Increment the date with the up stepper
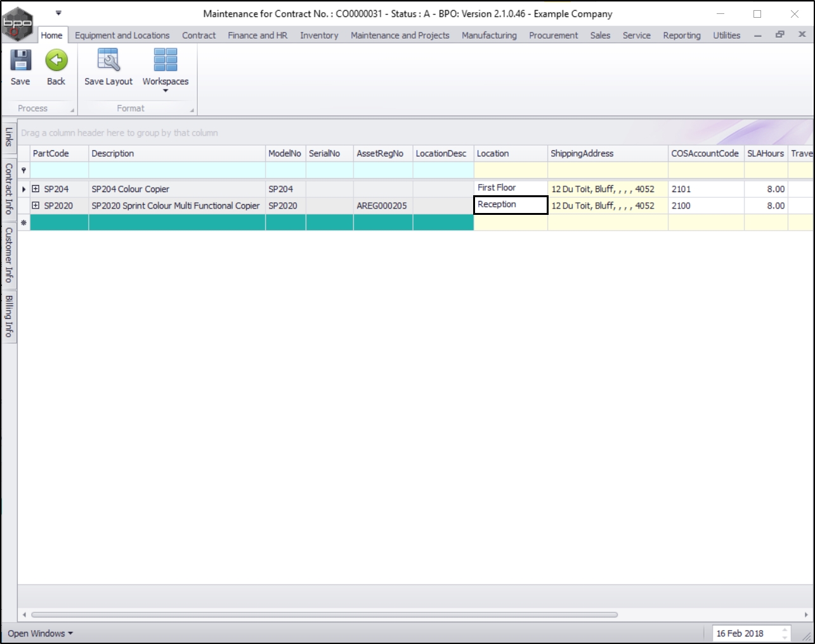 coord(785,630)
